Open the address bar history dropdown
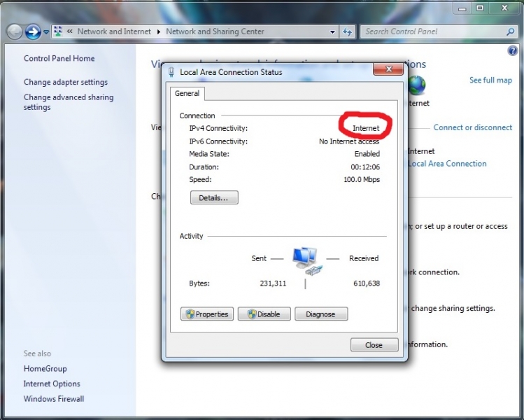The image size is (524, 420). [332, 31]
